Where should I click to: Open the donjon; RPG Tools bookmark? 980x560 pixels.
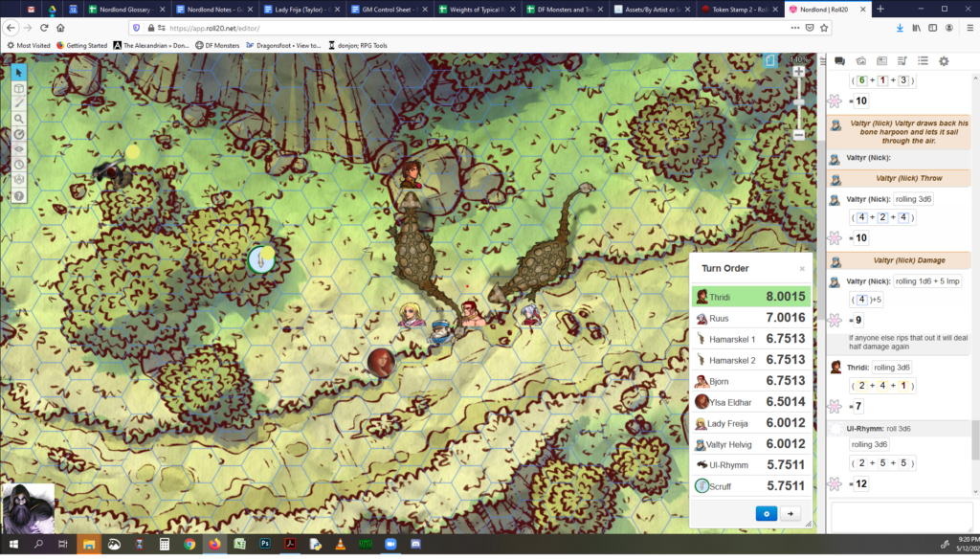coord(358,46)
